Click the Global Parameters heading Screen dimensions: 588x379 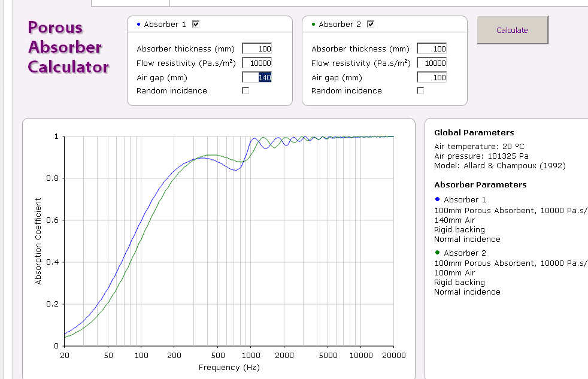click(474, 133)
